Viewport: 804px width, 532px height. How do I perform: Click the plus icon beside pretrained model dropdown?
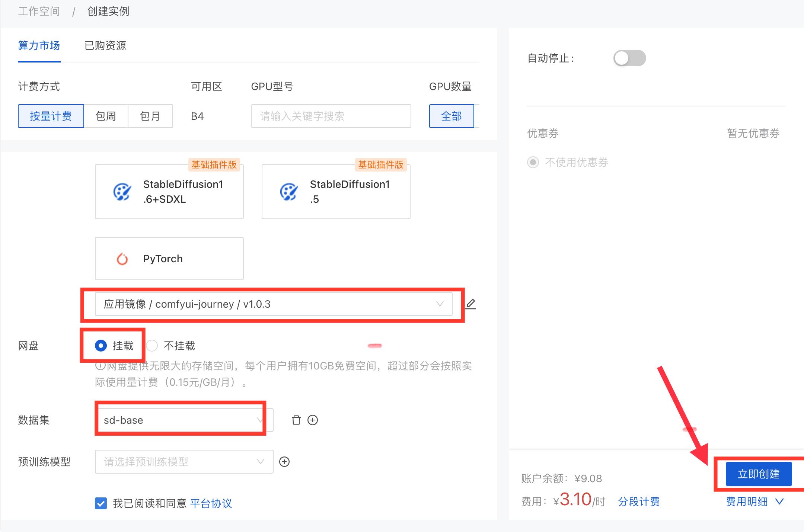click(x=284, y=462)
